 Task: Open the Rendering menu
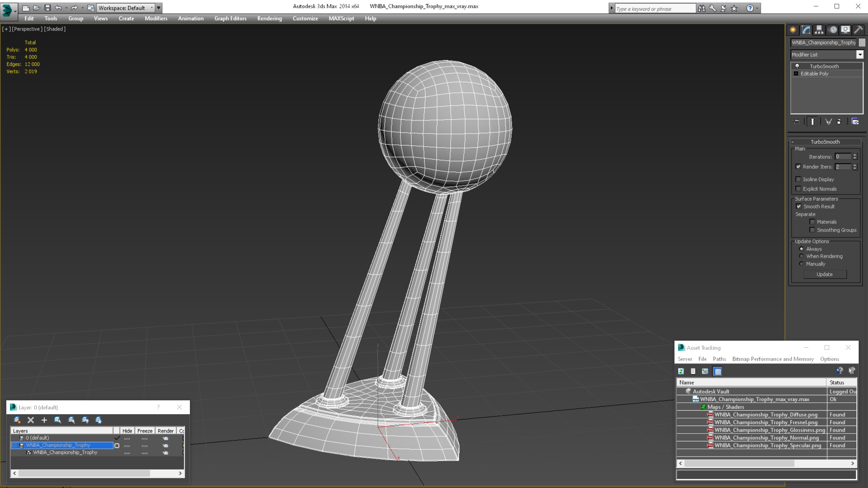tap(269, 18)
